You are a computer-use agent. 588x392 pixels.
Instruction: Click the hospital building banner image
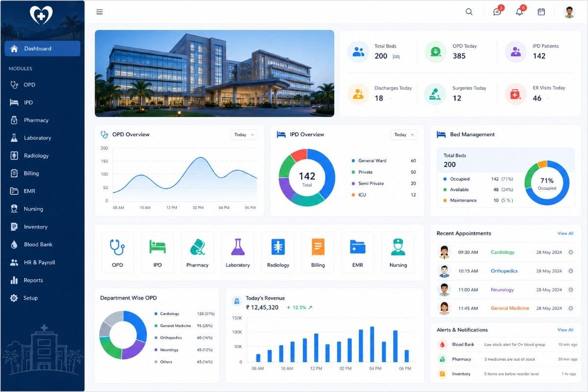pyautogui.click(x=215, y=73)
